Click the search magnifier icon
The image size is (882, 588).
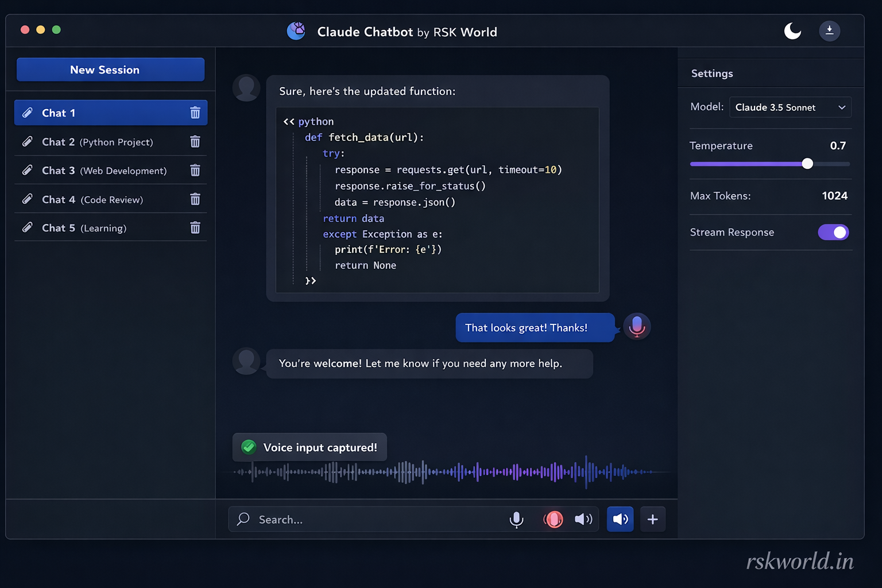(243, 519)
